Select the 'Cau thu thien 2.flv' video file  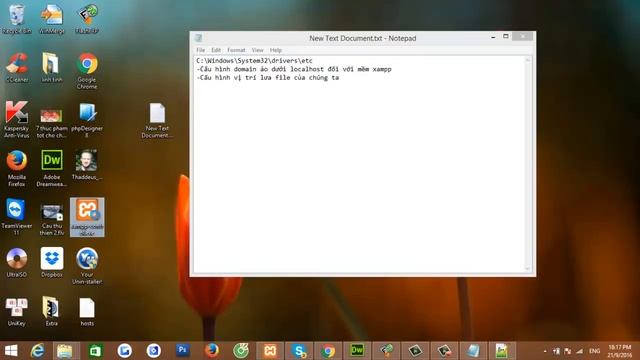pos(52,220)
